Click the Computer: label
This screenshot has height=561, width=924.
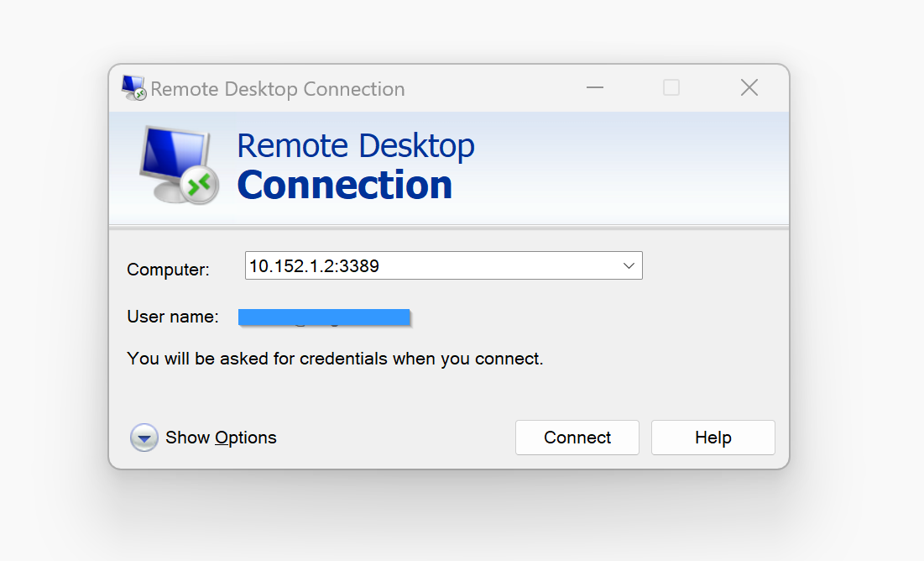pyautogui.click(x=168, y=270)
